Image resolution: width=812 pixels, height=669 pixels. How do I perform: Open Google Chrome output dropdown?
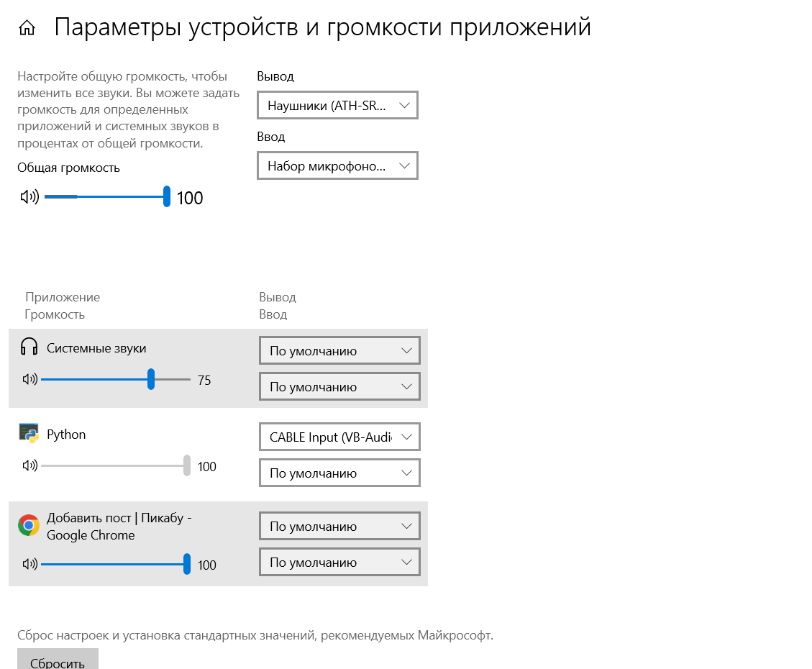point(339,526)
